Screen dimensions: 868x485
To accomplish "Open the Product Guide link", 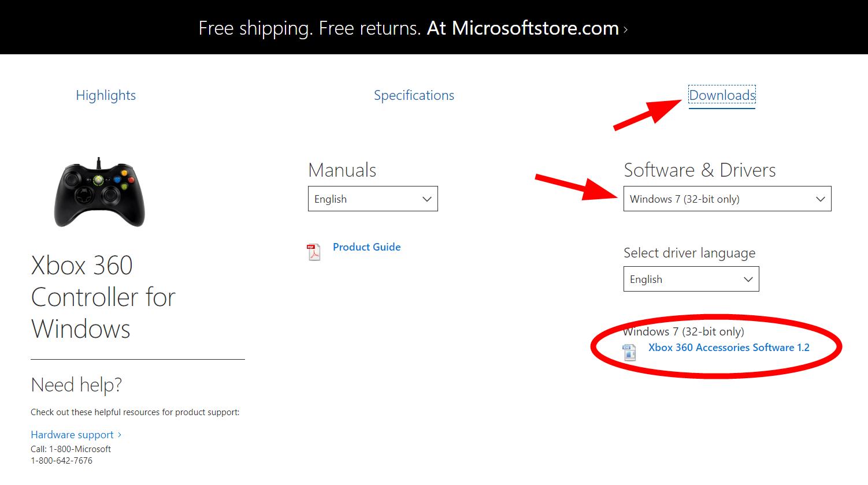I will (366, 247).
